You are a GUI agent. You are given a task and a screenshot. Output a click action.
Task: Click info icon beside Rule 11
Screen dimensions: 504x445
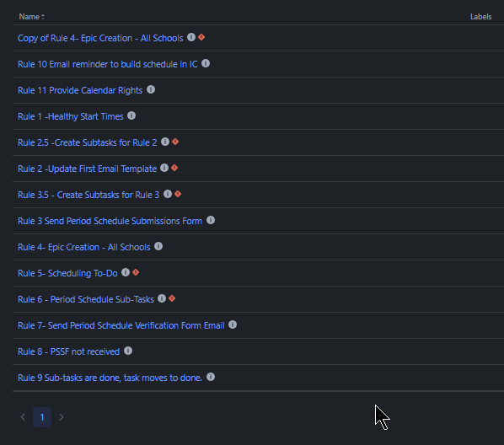click(151, 89)
